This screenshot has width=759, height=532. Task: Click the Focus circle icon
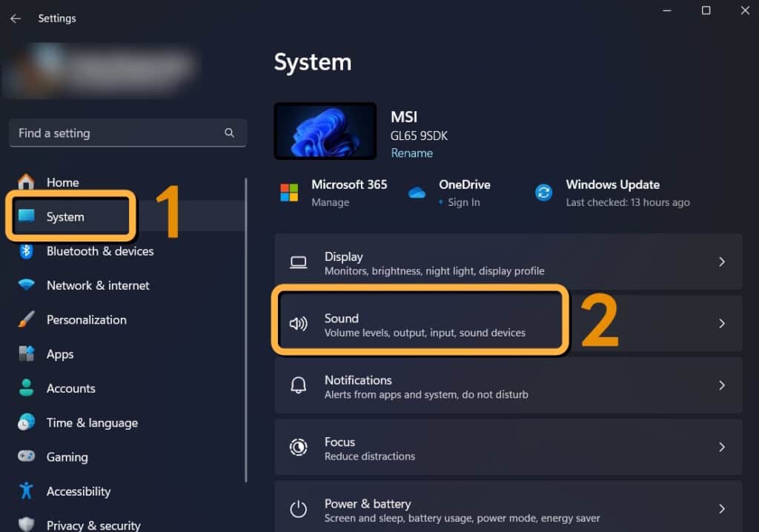pos(298,447)
